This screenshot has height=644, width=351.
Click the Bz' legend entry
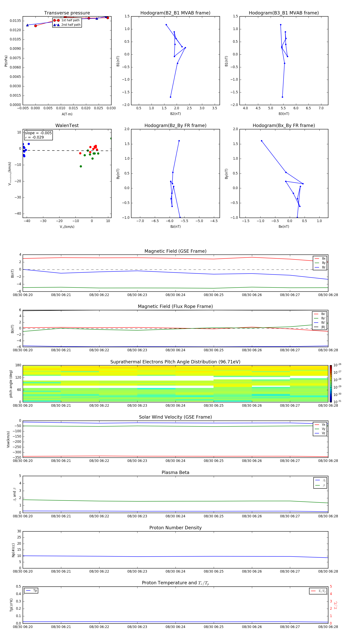[x=320, y=323]
